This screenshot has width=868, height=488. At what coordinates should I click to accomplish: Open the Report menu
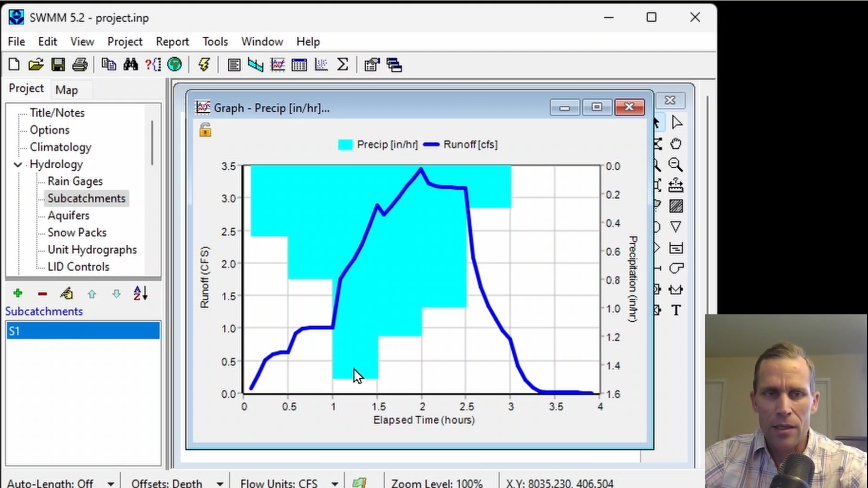172,42
